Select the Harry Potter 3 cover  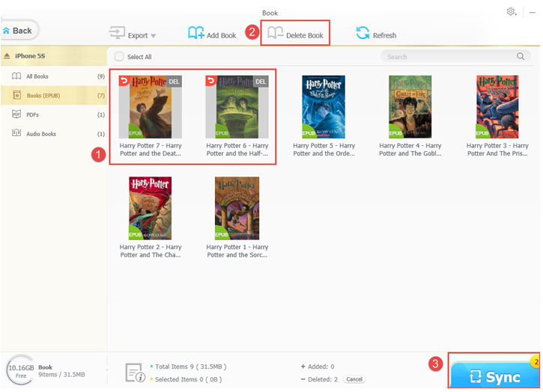click(x=497, y=107)
